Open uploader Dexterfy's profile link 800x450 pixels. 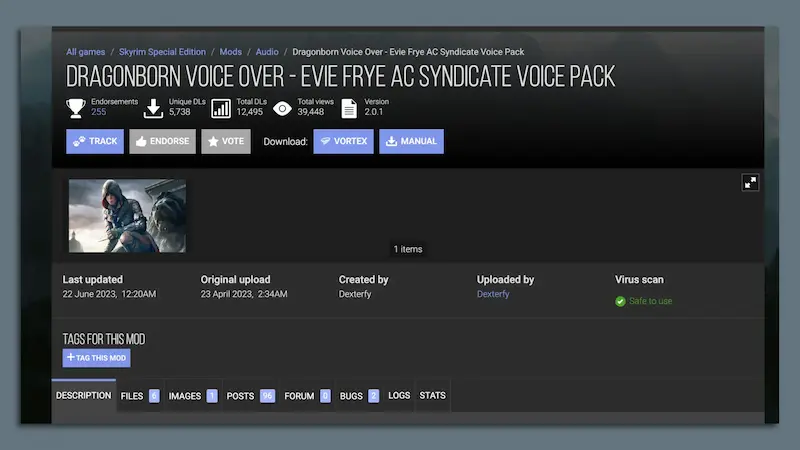493,294
